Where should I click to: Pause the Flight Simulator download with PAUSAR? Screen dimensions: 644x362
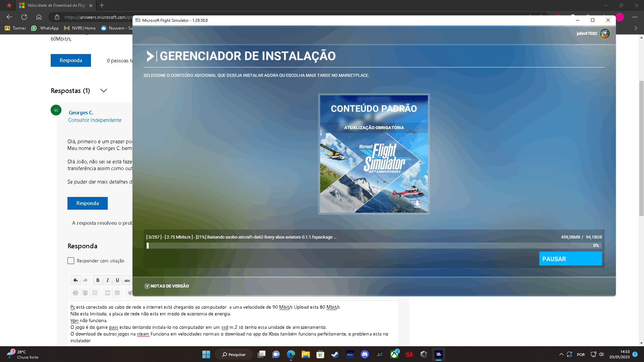(570, 259)
